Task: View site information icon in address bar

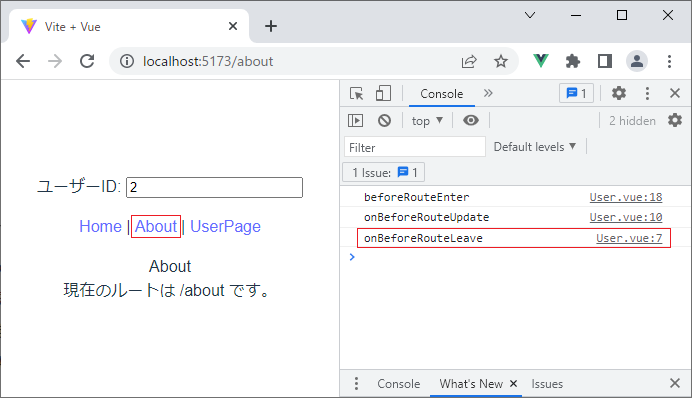Action: coord(127,61)
